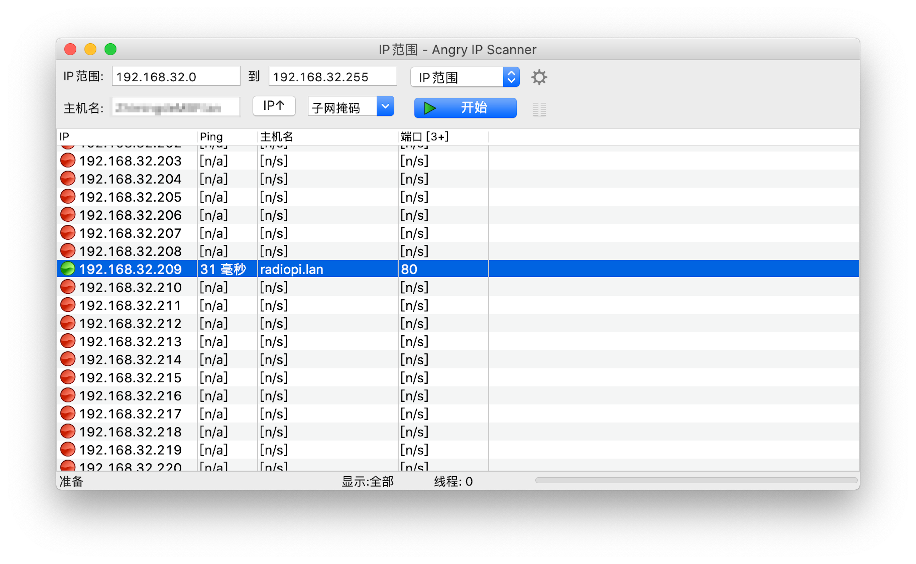The height and width of the screenshot is (564, 916).
Task: Click the red status icon for 192.168.32.218
Action: (68, 432)
